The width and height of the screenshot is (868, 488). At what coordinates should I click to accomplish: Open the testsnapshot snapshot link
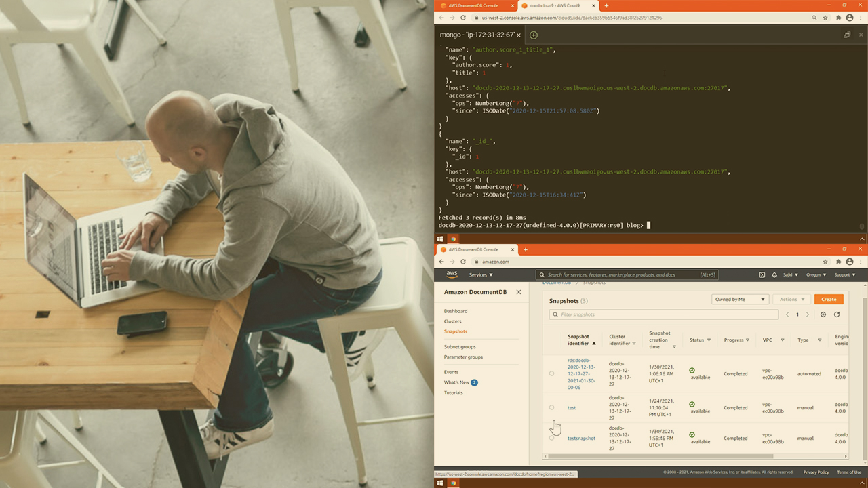tap(581, 438)
